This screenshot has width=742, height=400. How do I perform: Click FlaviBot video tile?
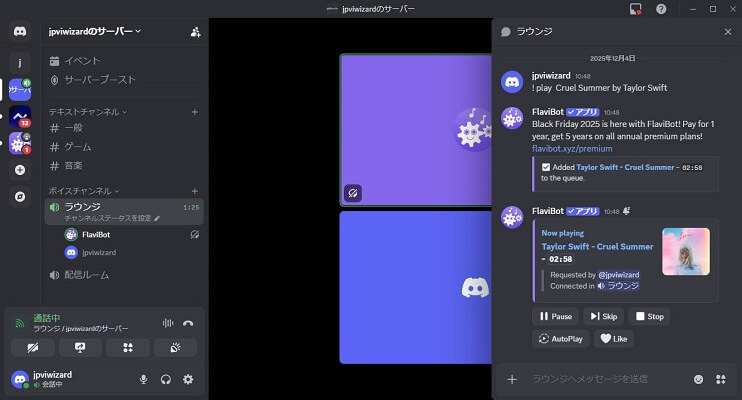pyautogui.click(x=416, y=130)
